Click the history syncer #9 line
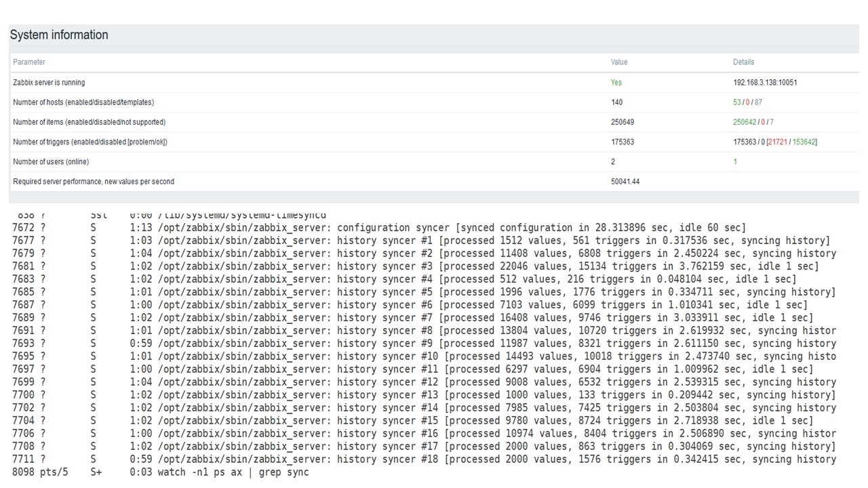This screenshot has width=868, height=488. point(424,344)
